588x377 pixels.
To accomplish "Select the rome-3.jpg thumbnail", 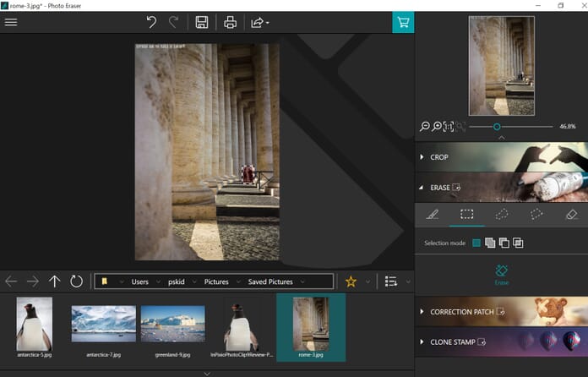I will 311,327.
